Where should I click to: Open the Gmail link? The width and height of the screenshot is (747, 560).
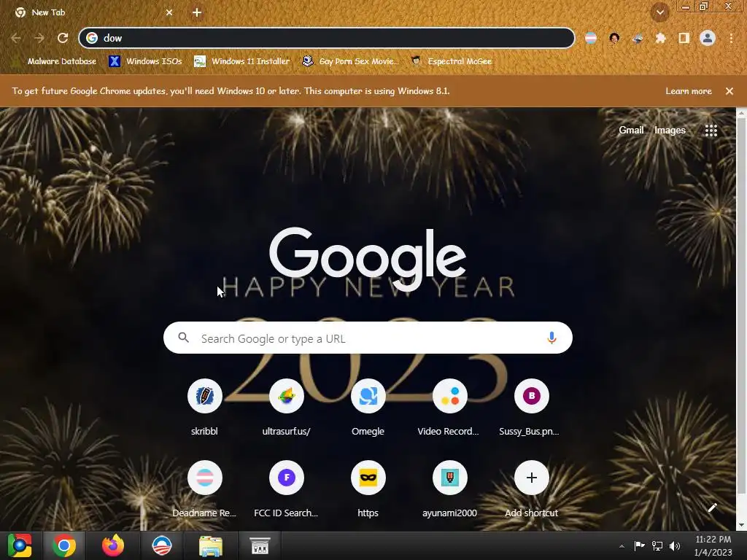[631, 130]
